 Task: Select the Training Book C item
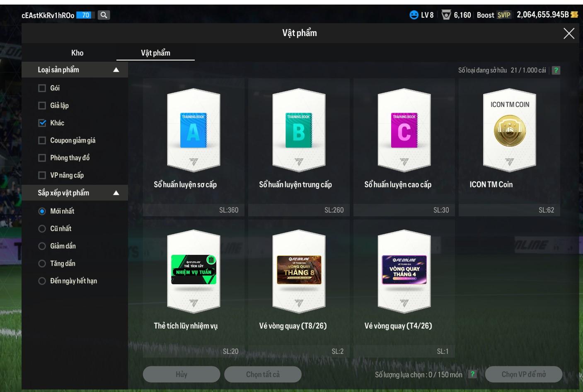pos(404,131)
